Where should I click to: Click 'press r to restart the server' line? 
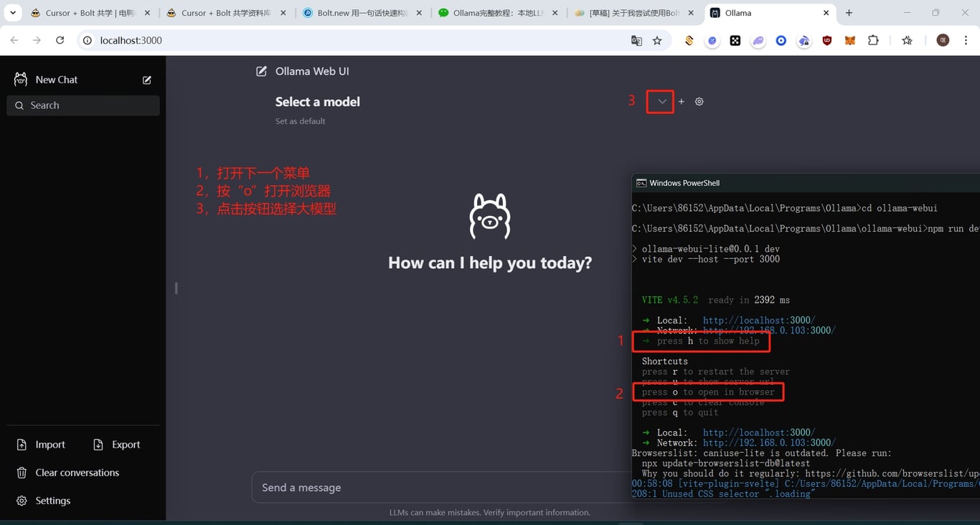[716, 372]
